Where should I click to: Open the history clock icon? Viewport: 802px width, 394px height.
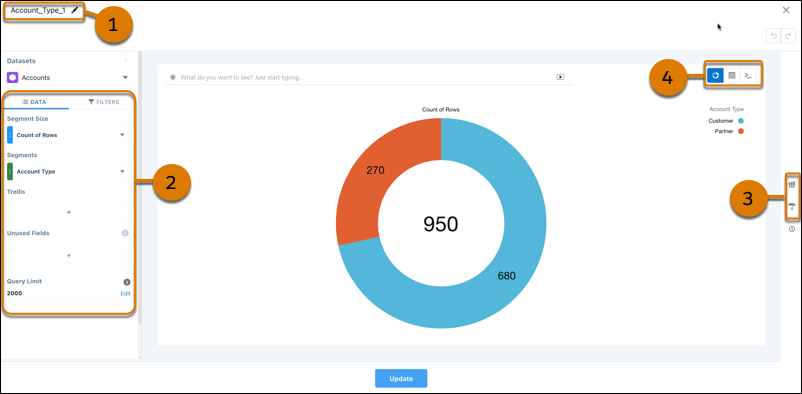pos(792,229)
